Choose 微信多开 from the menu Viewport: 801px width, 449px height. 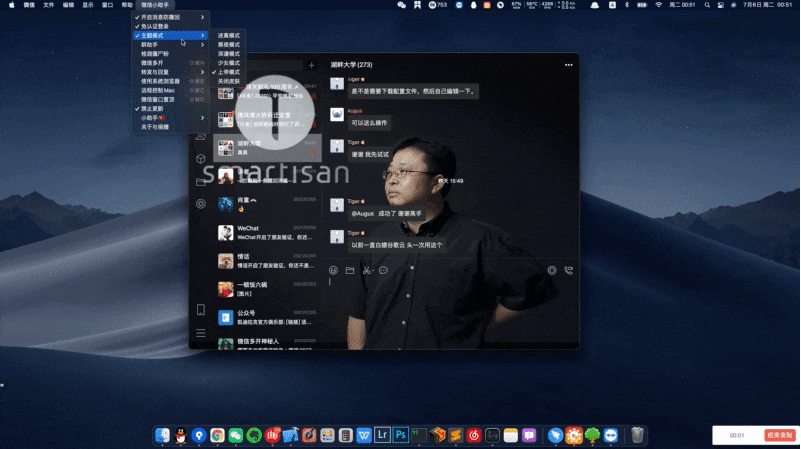pos(170,63)
